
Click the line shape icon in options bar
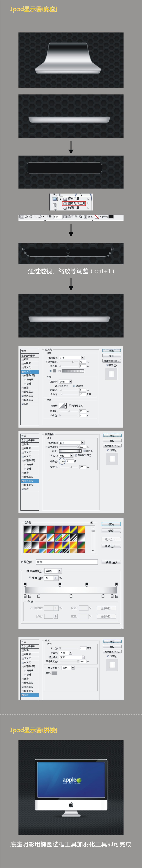tap(35, 217)
